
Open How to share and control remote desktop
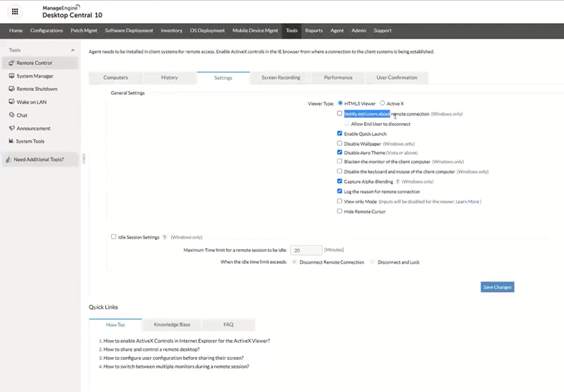[151, 350]
